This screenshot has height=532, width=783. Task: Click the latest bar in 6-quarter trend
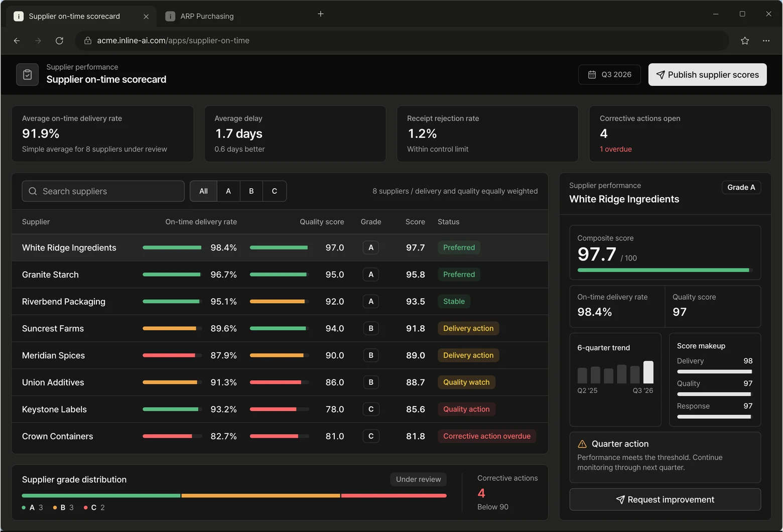(x=648, y=372)
